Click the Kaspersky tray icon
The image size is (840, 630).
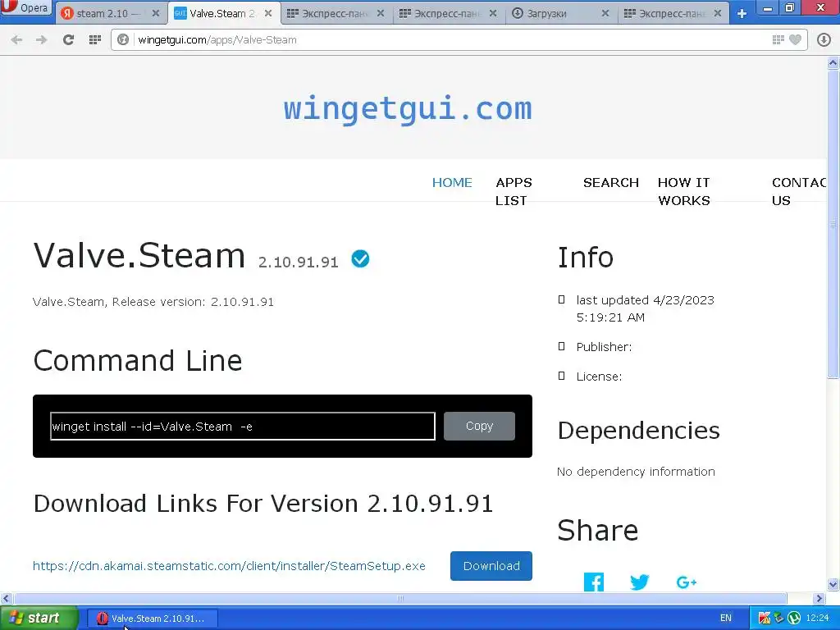[765, 619]
